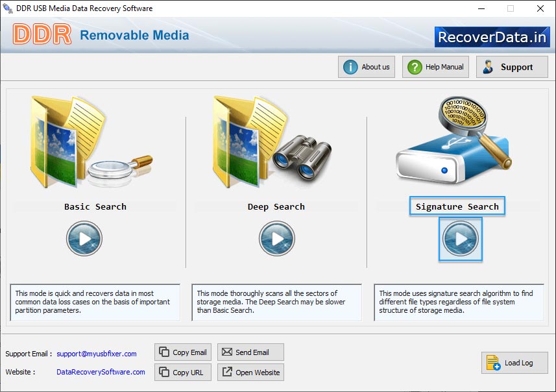Screen dimensions: 556x392
Task: Select the Deep Search label
Action: pyautogui.click(x=276, y=206)
